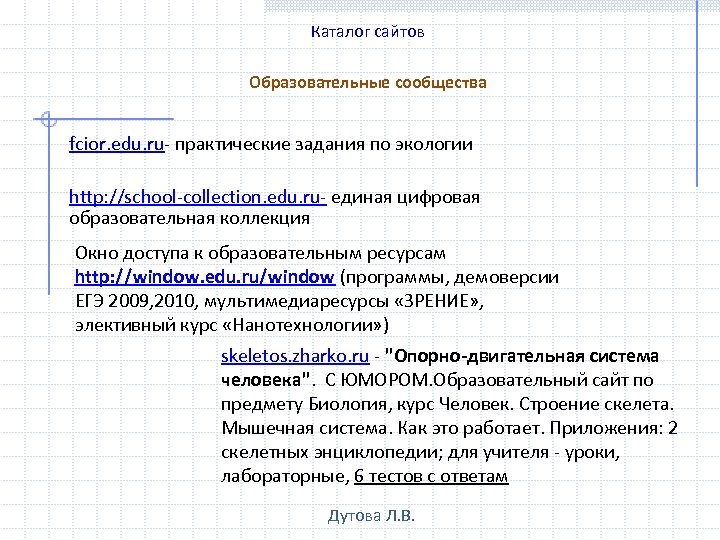Screen dimensions: 720x540
Task: Follow the window.edu.ru/window link
Action: pyautogui.click(x=205, y=277)
